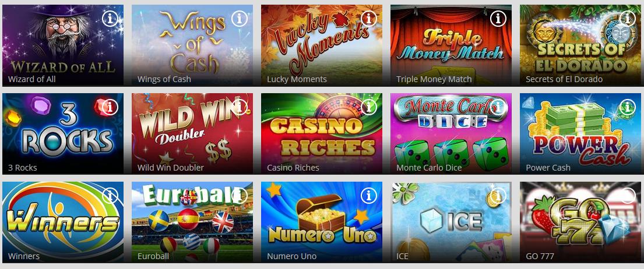The width and height of the screenshot is (644, 269).
Task: Show info for 3 Rocks game
Action: [110, 108]
